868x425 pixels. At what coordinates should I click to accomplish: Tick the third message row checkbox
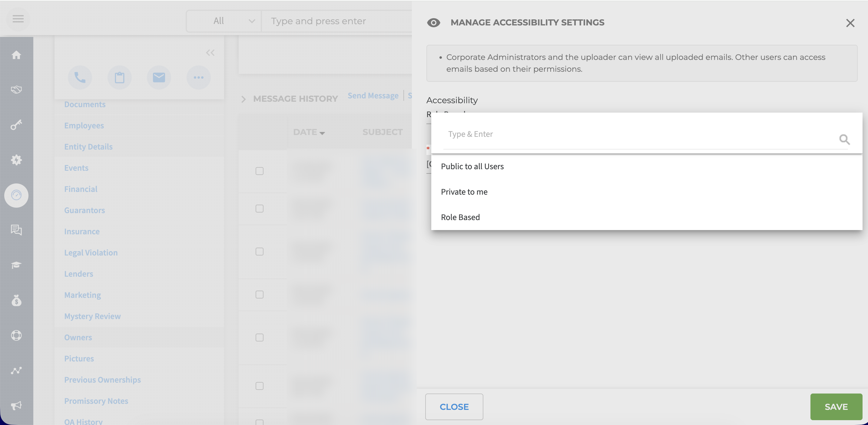(260, 252)
